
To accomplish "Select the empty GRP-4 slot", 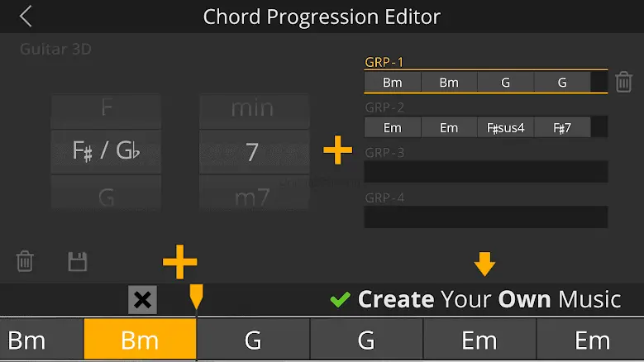I will (485, 217).
